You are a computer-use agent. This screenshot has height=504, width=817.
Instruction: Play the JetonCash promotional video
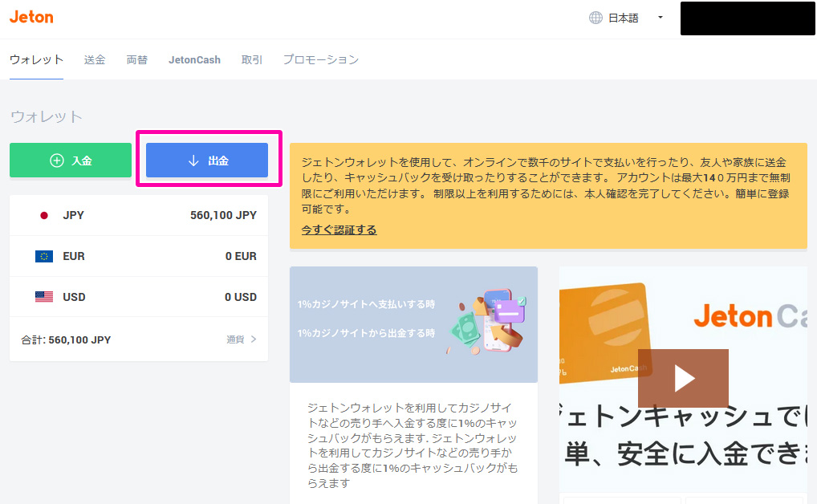[683, 378]
